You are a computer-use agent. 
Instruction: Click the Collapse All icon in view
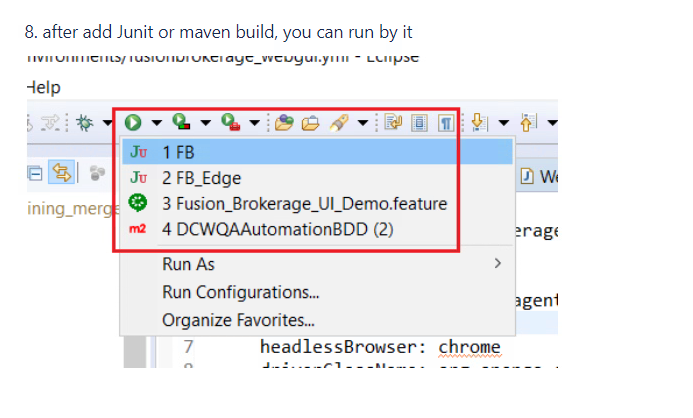pos(34,173)
